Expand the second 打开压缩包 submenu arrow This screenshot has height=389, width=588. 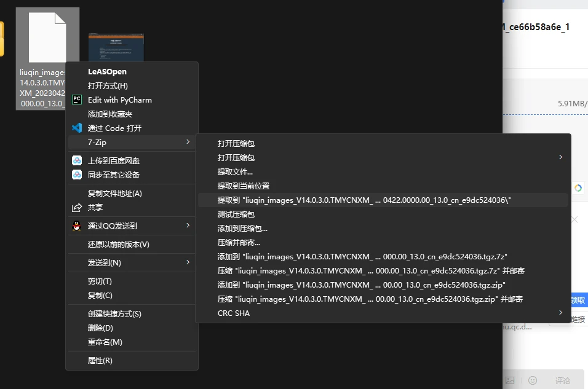[x=560, y=157]
